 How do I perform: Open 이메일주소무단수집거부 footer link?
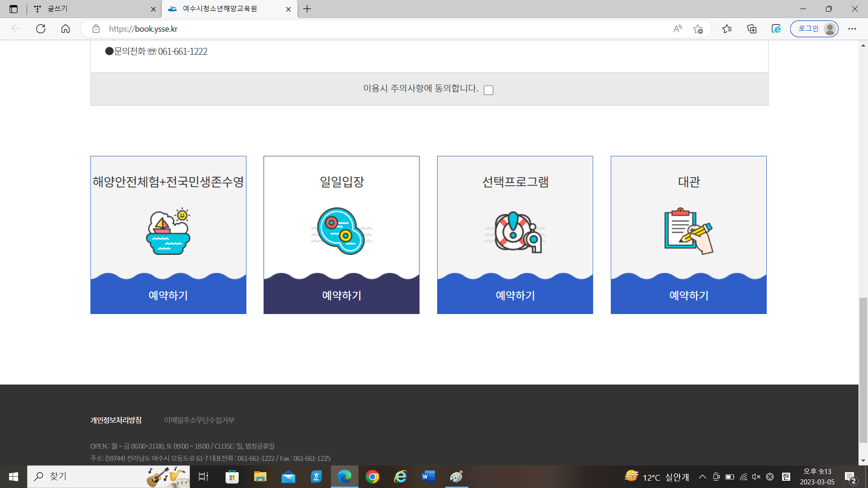pos(199,420)
